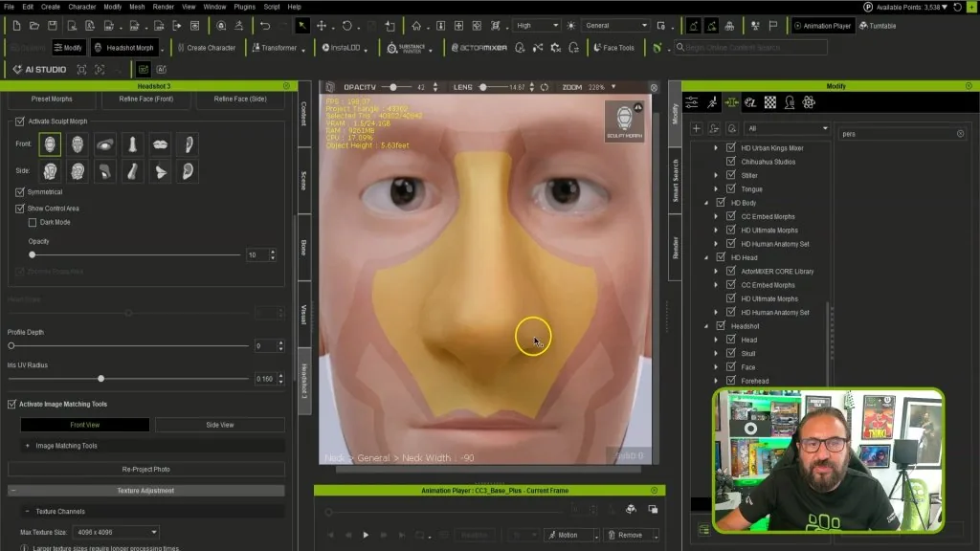Switch to the Refine Face (Front) tab

click(146, 99)
